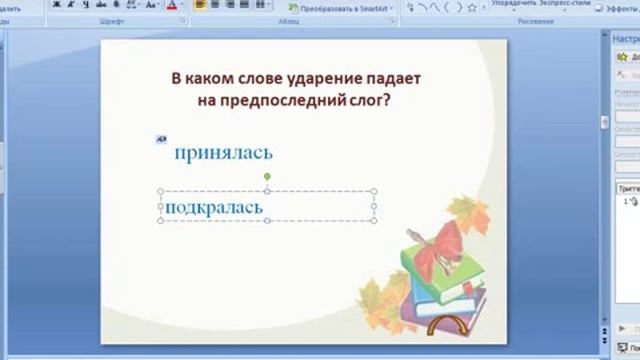Select the curve line shape
Screen dimensions: 640x360
coord(423,7)
